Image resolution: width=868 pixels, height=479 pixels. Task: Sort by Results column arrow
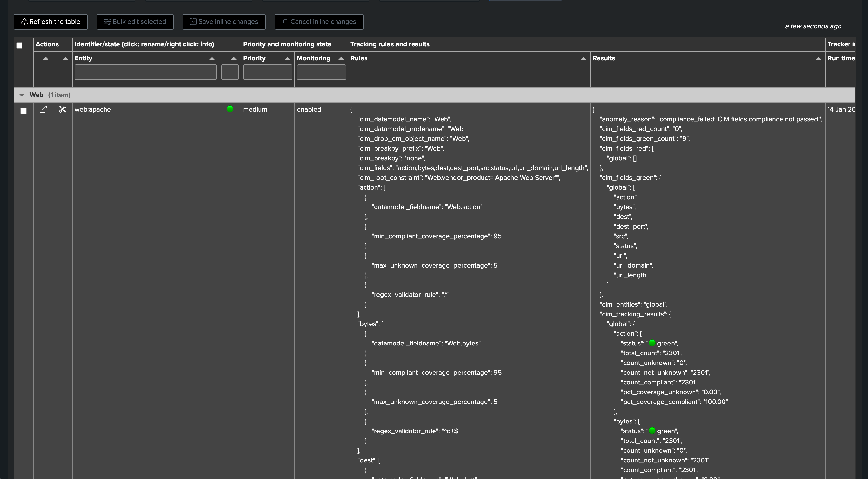(x=818, y=59)
